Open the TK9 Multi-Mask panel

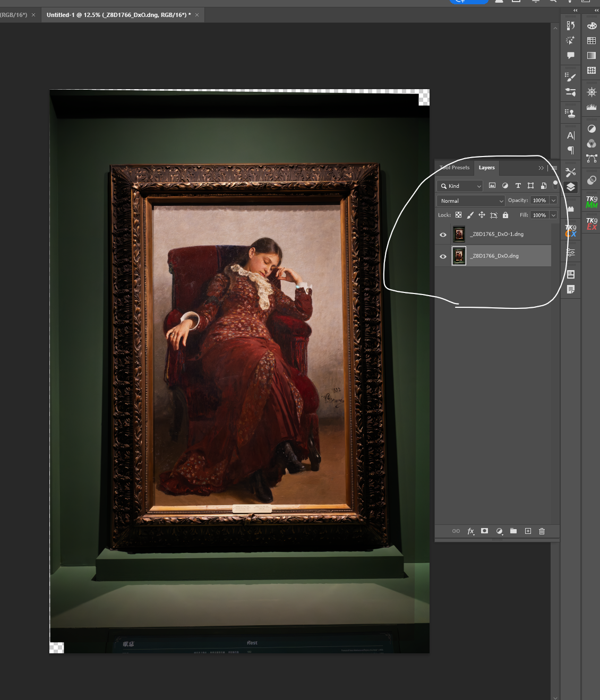(592, 202)
